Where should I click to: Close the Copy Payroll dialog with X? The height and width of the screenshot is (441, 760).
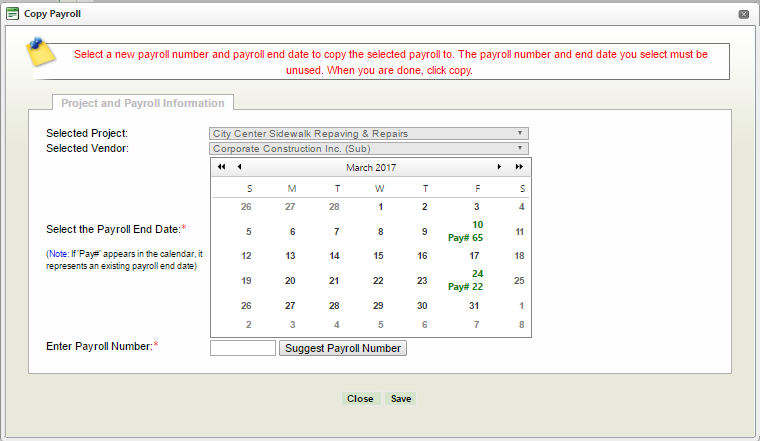744,14
